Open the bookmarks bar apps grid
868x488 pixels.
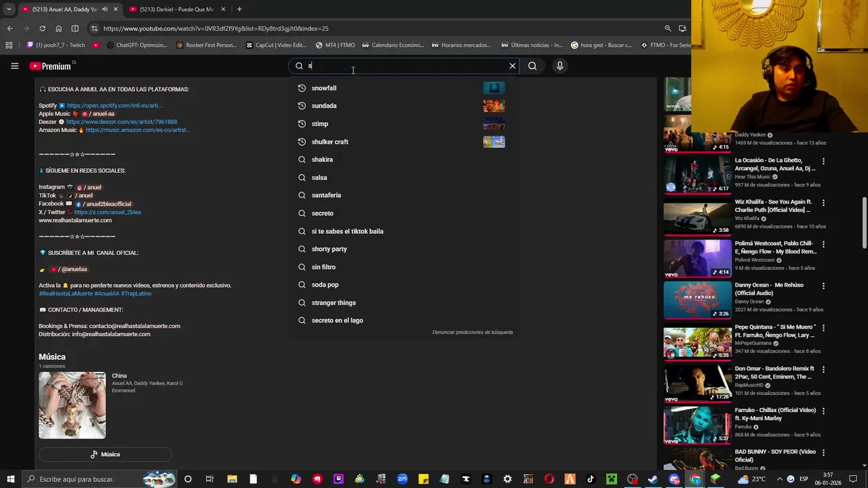point(9,45)
